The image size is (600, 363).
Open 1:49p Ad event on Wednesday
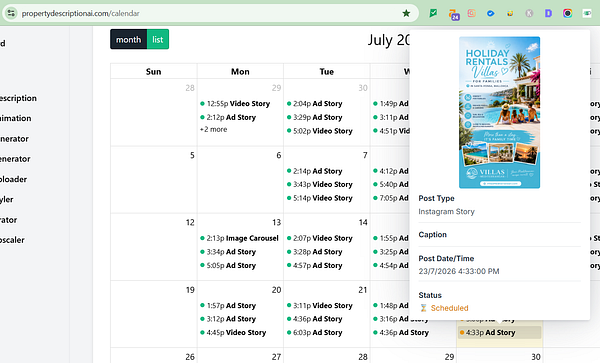click(391, 104)
